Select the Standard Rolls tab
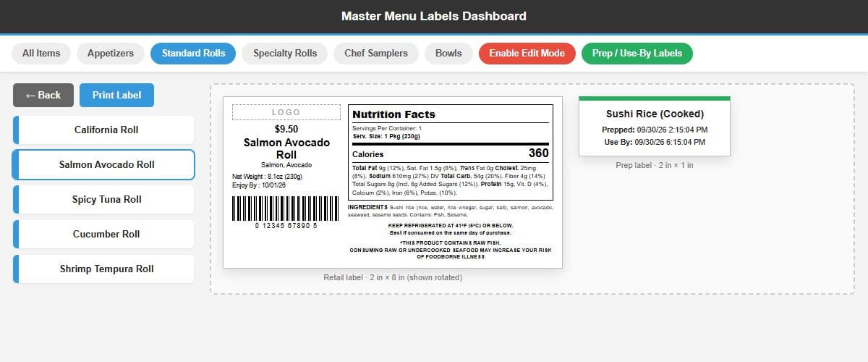The height and width of the screenshot is (362, 868). pyautogui.click(x=193, y=54)
